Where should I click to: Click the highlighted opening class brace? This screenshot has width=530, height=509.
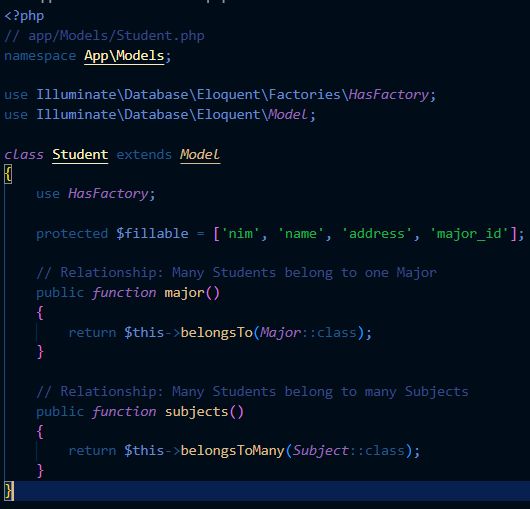[8, 174]
